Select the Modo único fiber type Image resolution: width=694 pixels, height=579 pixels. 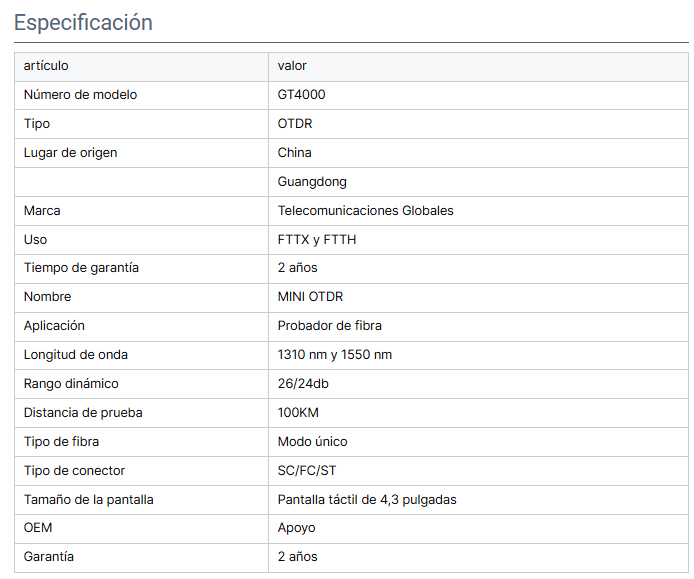point(312,442)
